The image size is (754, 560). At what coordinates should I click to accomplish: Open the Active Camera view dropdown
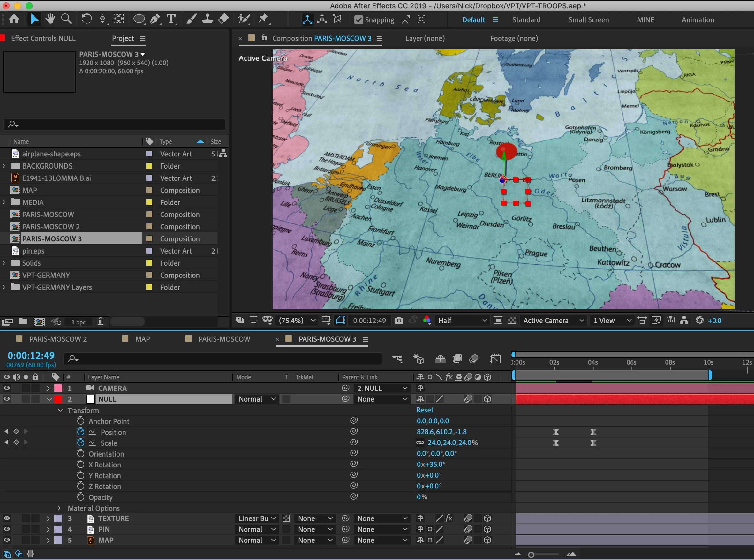553,320
